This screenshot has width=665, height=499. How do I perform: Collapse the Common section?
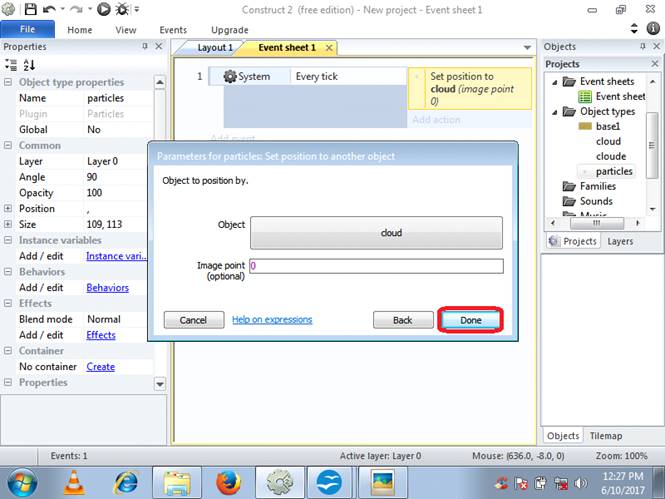tap(8, 145)
